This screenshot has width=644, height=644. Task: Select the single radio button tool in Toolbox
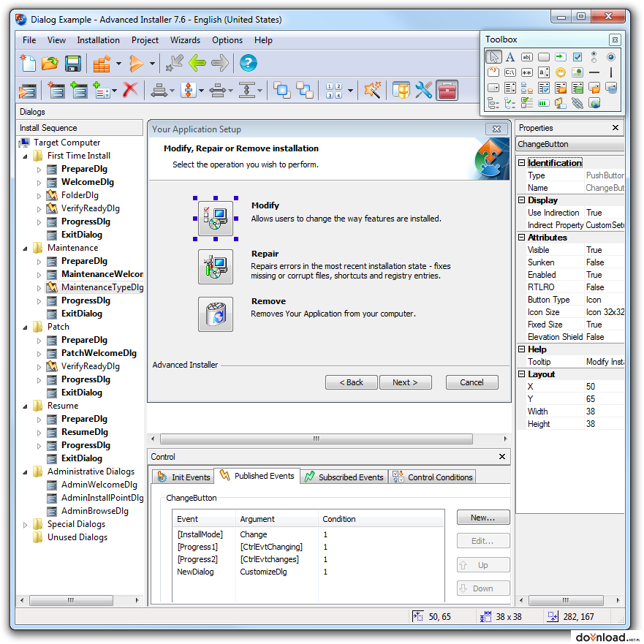point(610,57)
